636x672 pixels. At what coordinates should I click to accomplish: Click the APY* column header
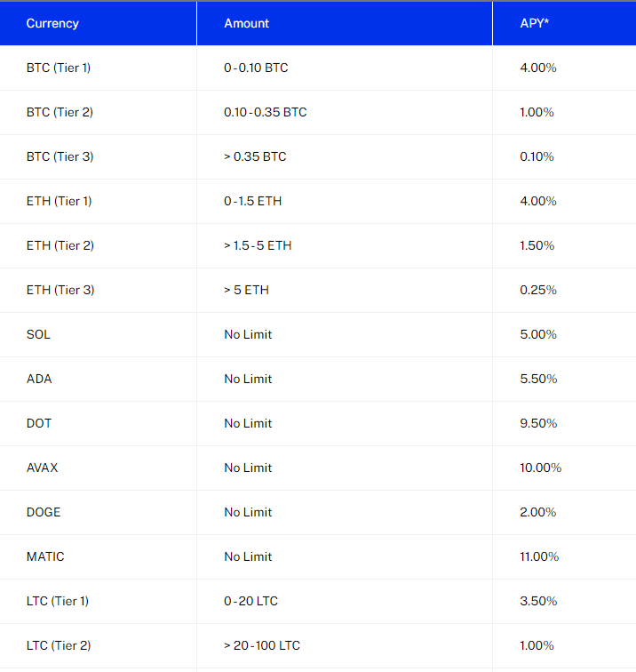click(x=534, y=23)
